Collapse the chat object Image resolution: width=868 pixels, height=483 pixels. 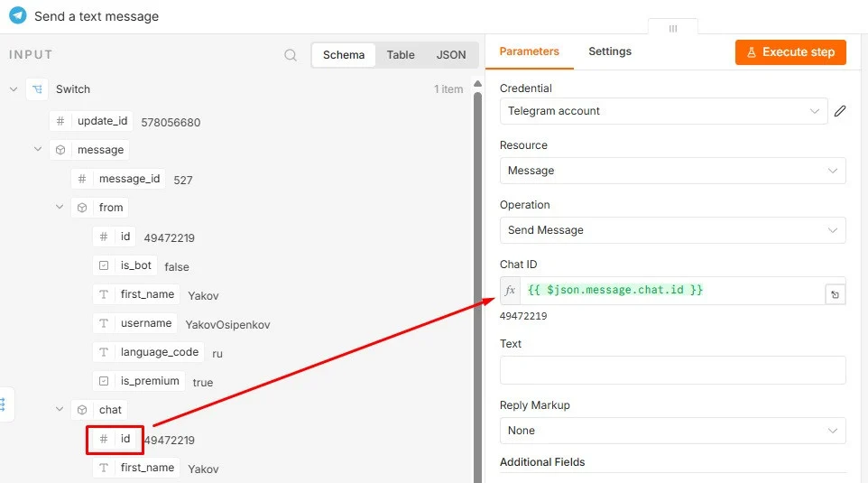point(60,409)
